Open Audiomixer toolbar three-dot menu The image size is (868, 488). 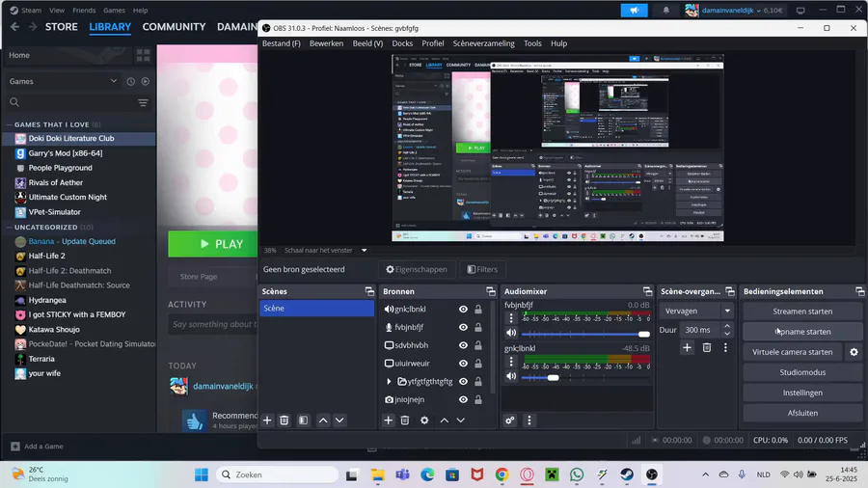point(529,420)
